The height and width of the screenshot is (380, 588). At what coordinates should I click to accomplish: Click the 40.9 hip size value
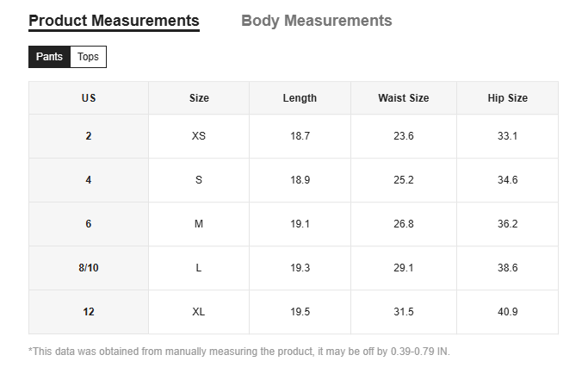[x=507, y=312]
